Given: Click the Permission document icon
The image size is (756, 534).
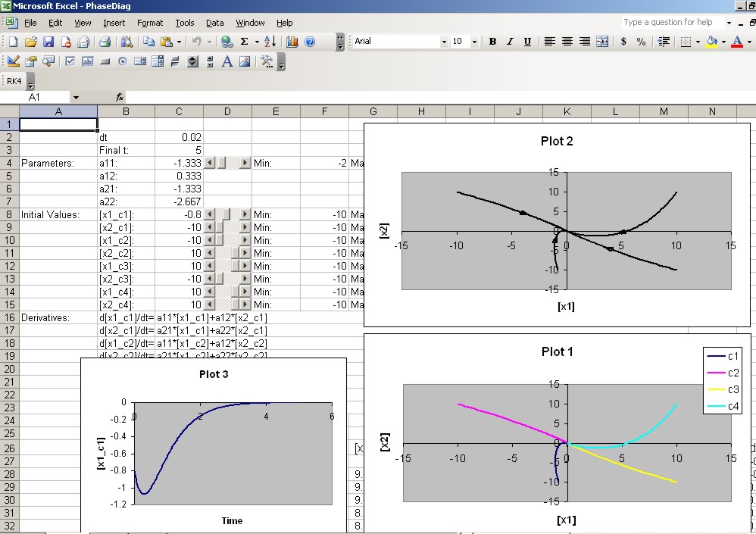Looking at the screenshot, I should (66, 42).
